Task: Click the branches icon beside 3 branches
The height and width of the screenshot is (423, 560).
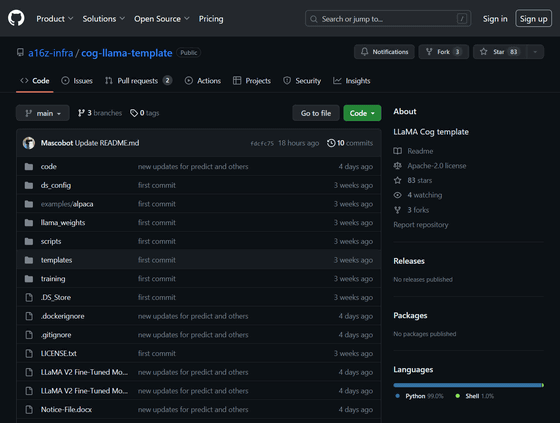Action: point(81,113)
